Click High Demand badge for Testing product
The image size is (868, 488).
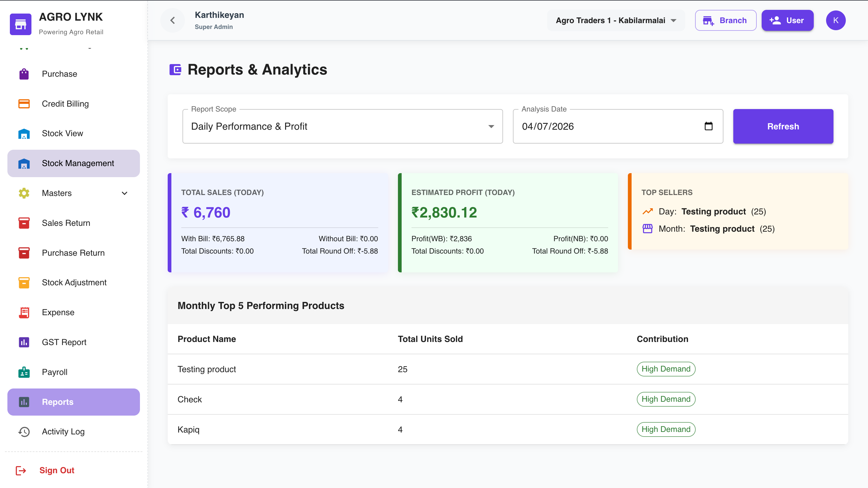(666, 369)
